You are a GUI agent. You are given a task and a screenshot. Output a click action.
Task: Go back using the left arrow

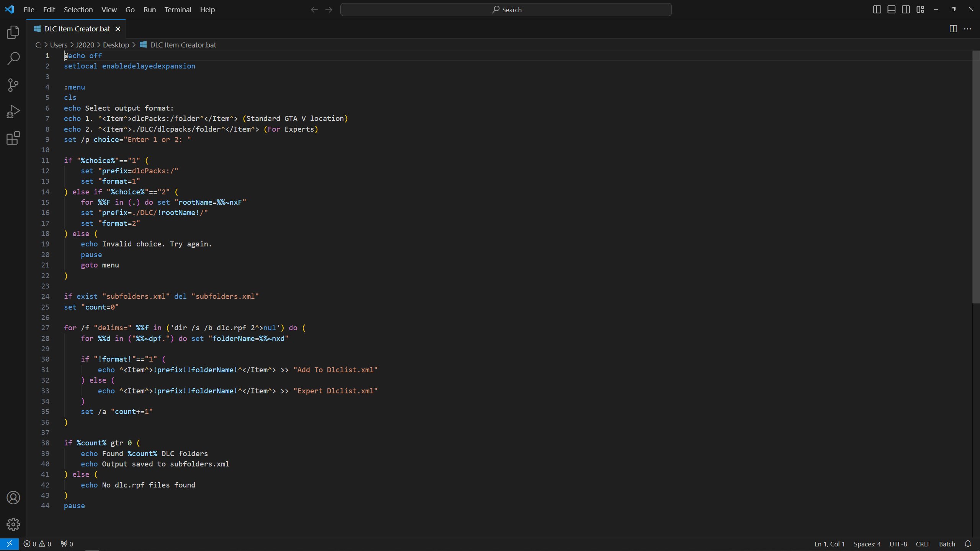[314, 10]
